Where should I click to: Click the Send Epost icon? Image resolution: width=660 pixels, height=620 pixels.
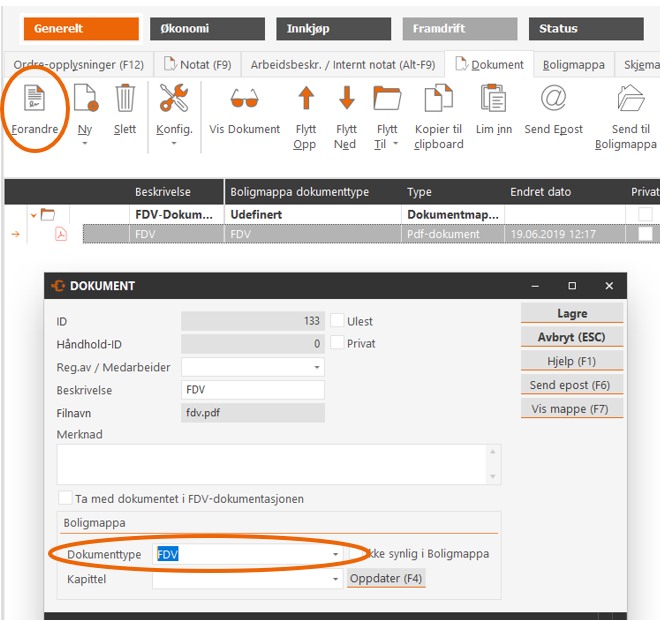coord(553,100)
